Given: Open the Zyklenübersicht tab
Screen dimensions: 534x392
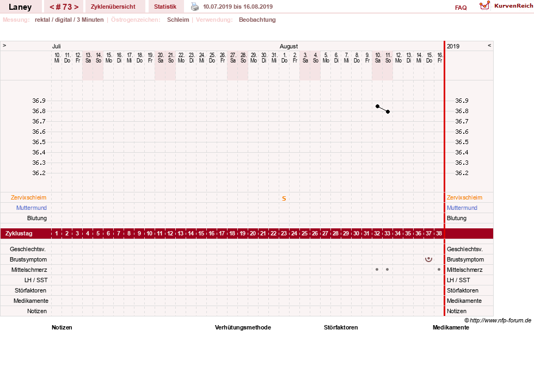Looking at the screenshot, I should click(113, 7).
